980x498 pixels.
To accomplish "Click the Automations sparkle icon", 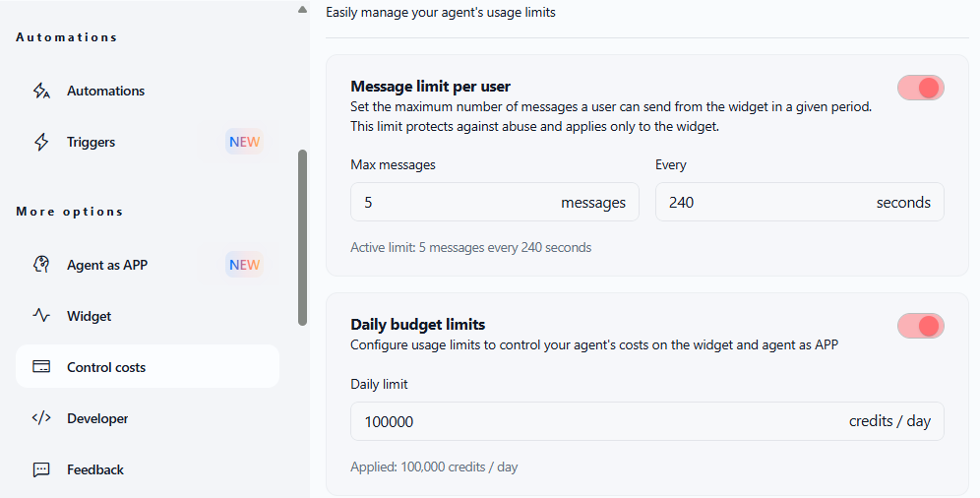I will tap(41, 91).
